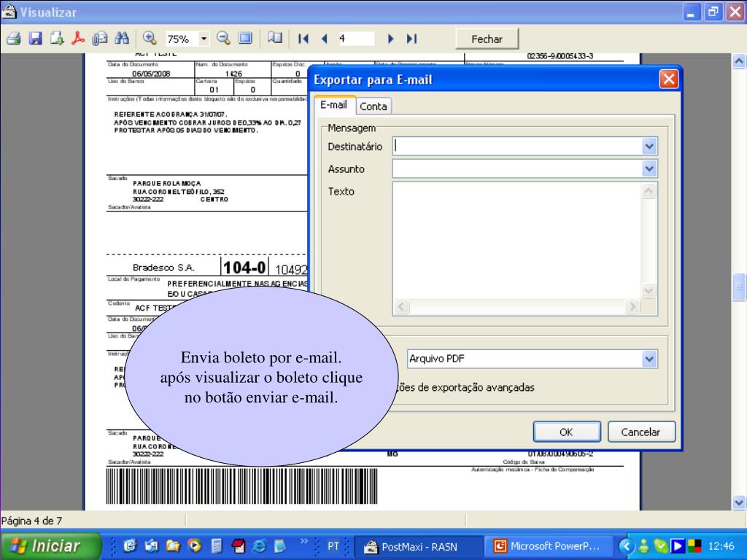Image resolution: width=747 pixels, height=560 pixels.
Task: Close the Exportar para E-mail dialog
Action: 668,79
